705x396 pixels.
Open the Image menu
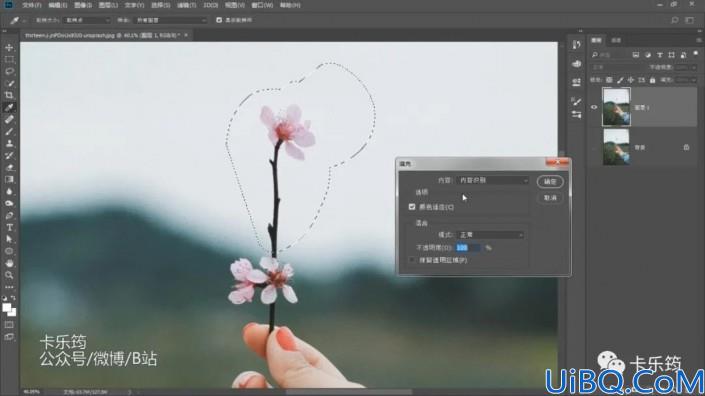pos(83,5)
